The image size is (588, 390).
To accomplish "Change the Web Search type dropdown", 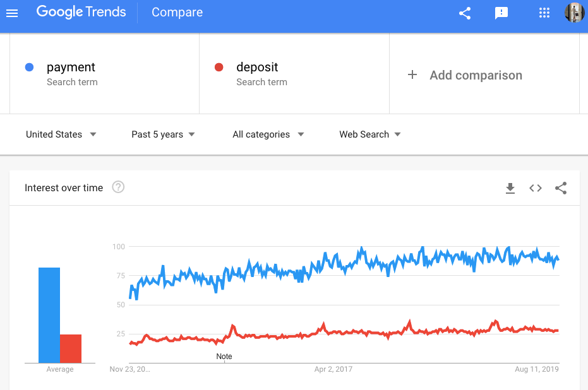I will [x=370, y=134].
